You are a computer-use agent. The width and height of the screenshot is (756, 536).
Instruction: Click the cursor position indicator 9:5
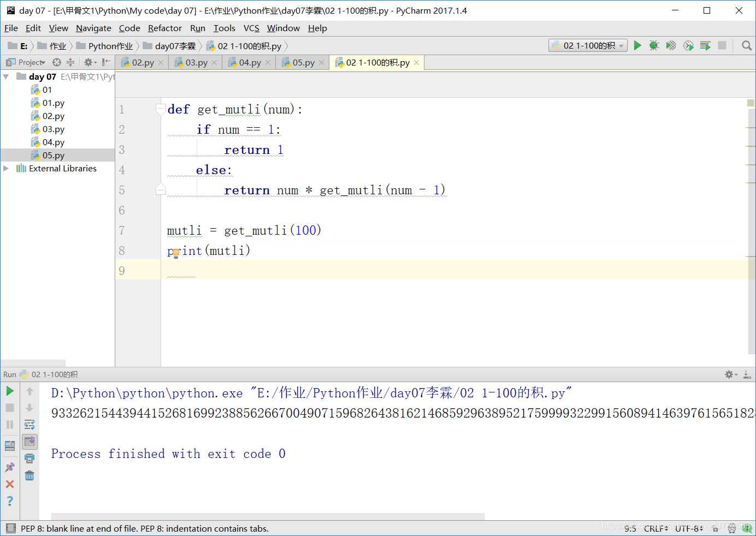click(x=630, y=528)
